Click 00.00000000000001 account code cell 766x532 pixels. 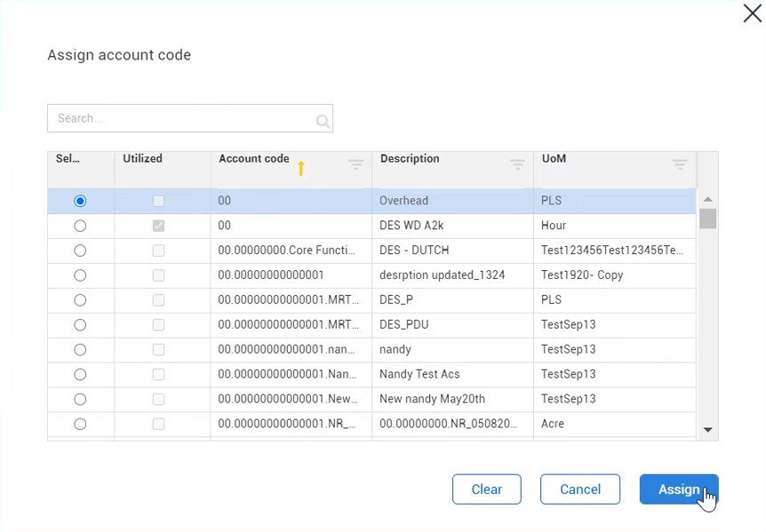coord(291,275)
